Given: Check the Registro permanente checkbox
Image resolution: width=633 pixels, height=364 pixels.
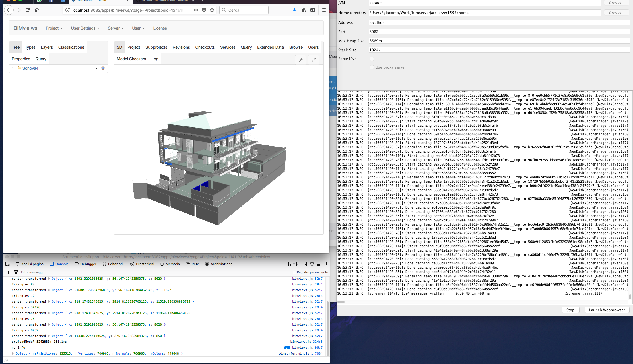Looking at the screenshot, I should click(x=294, y=272).
